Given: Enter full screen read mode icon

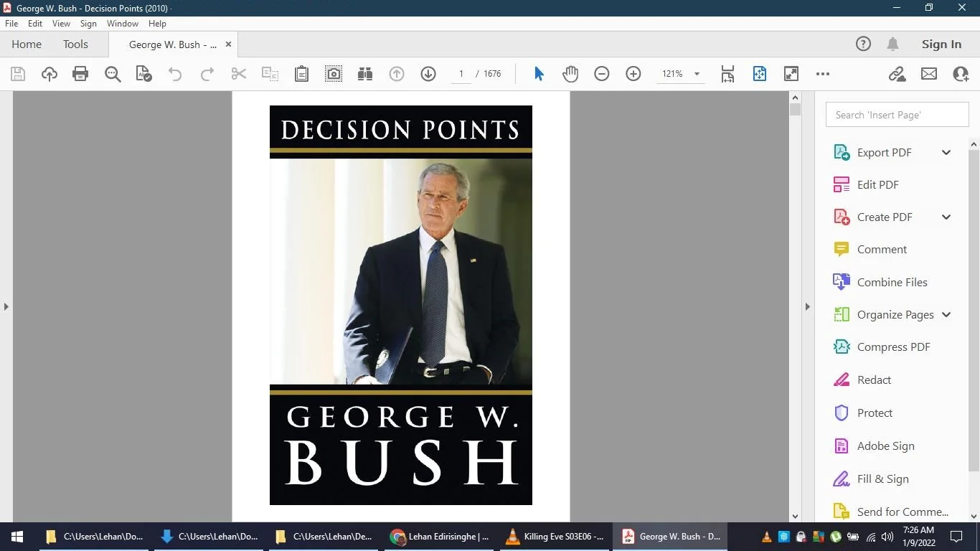Looking at the screenshot, I should pyautogui.click(x=791, y=74).
